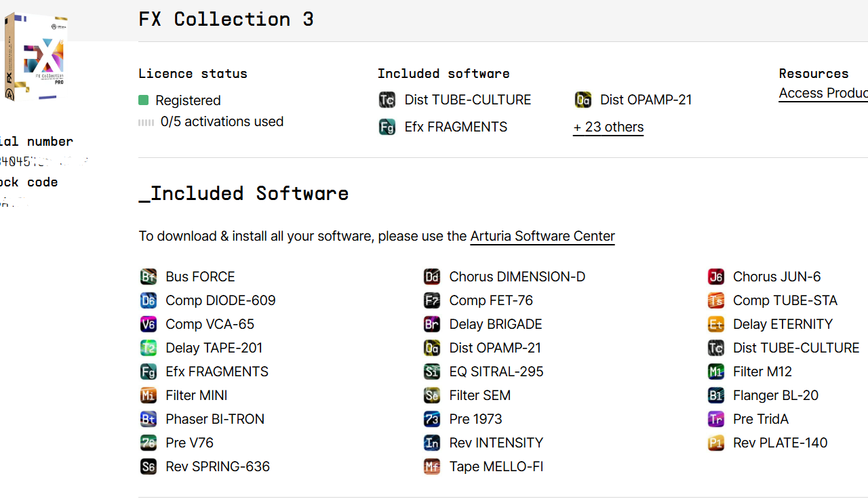
Task: Click the Dist TUBE-CULTURE icon in the software list
Action: pos(716,348)
